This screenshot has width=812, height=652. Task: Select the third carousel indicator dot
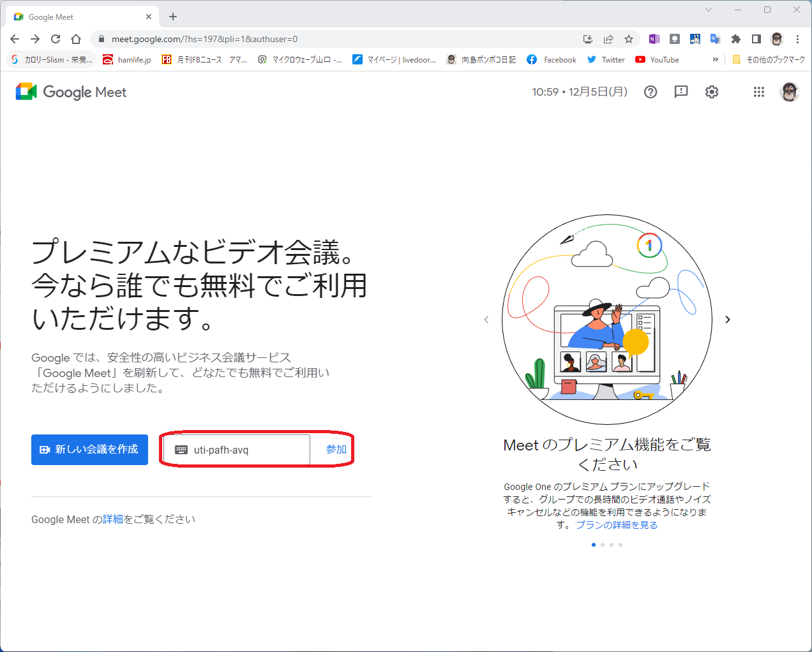[x=612, y=545]
